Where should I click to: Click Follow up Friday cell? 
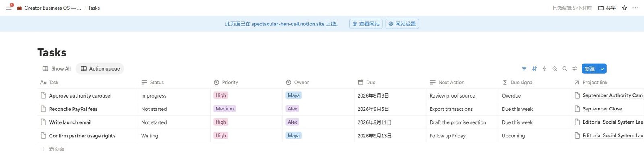pos(462,135)
